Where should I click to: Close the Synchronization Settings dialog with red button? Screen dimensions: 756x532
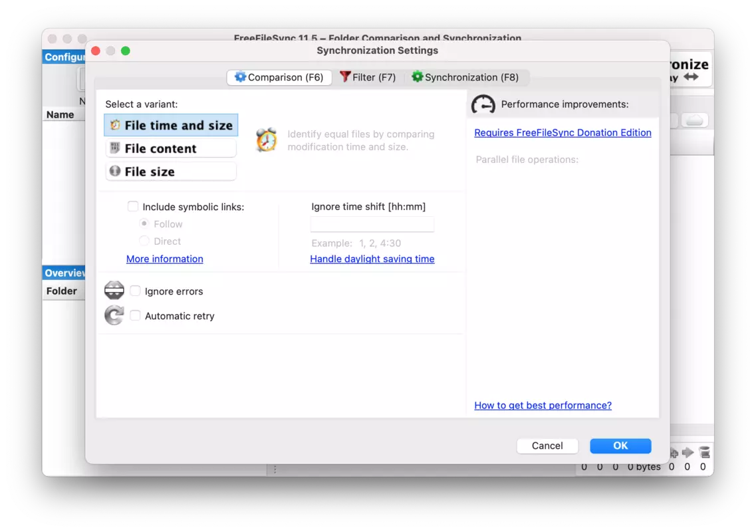coord(96,51)
